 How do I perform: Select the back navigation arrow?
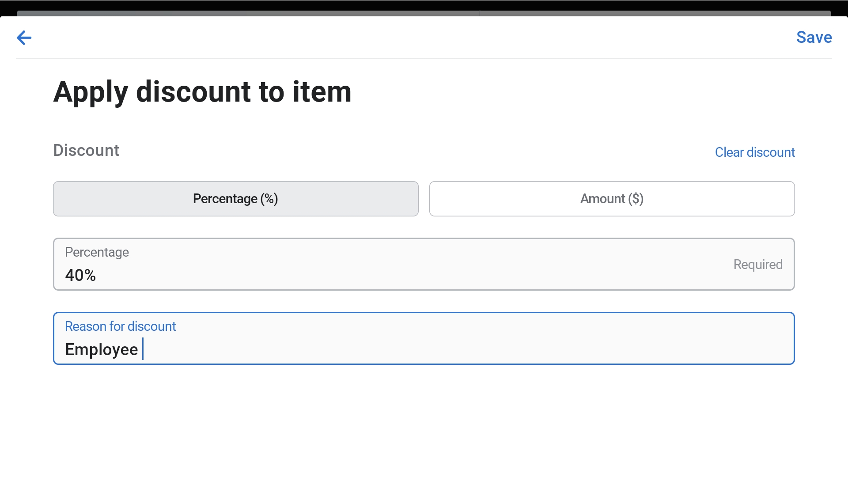click(24, 38)
